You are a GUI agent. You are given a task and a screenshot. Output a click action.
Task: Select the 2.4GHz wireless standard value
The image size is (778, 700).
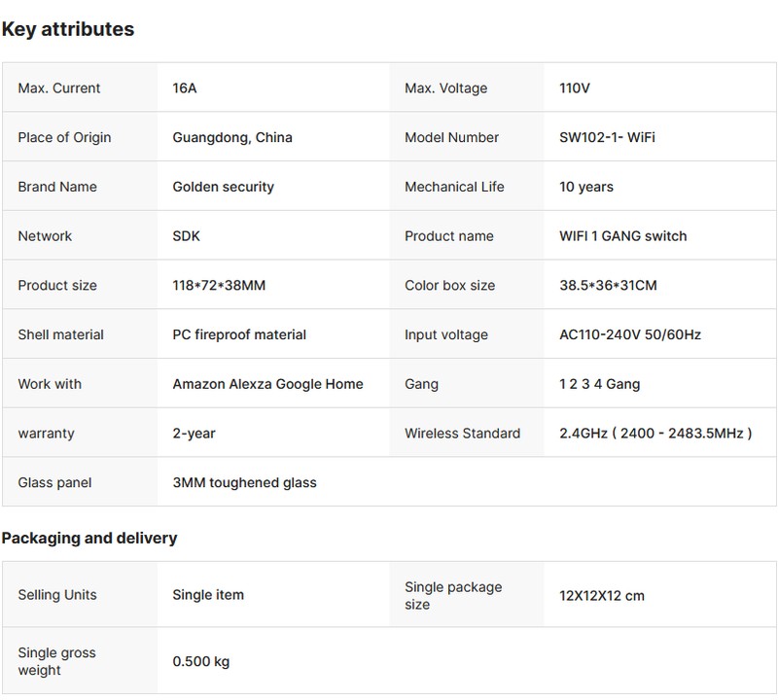[655, 434]
